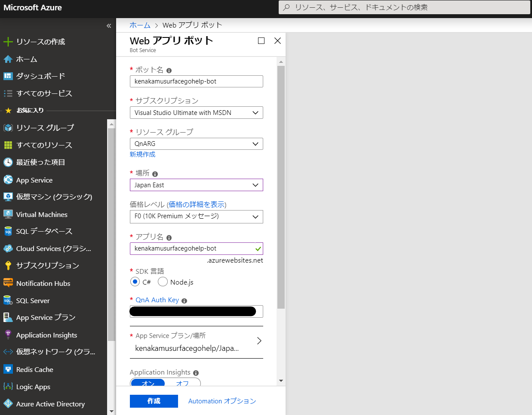This screenshot has height=415, width=532.
Task: Turn Application Insights toggle off
Action: tap(182, 383)
